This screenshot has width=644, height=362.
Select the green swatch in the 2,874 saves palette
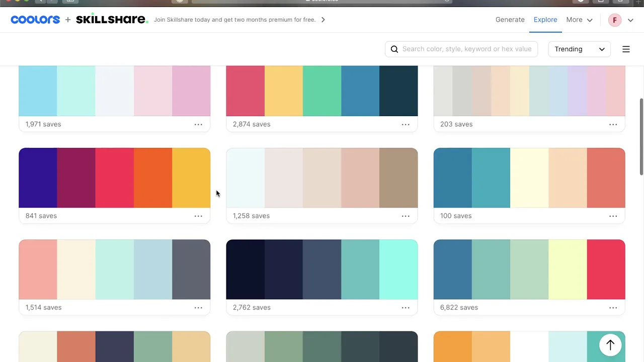click(x=322, y=91)
